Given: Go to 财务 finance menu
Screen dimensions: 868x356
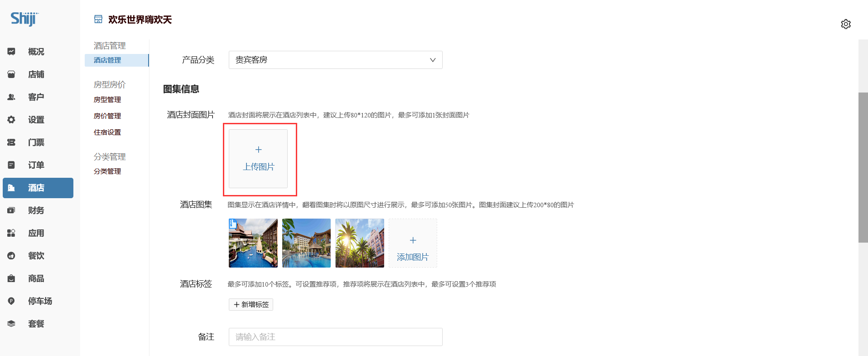Looking at the screenshot, I should (x=36, y=210).
